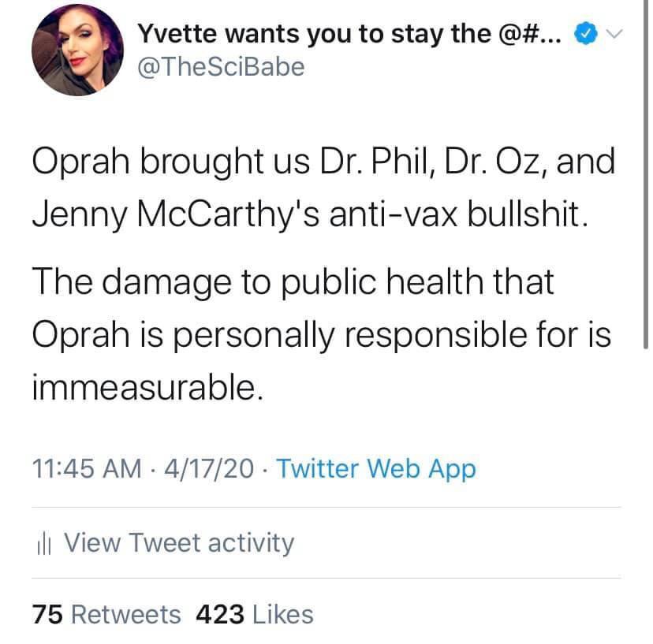The image size is (653, 644).
Task: Click the number 423 beside Likes
Action: (x=220, y=615)
